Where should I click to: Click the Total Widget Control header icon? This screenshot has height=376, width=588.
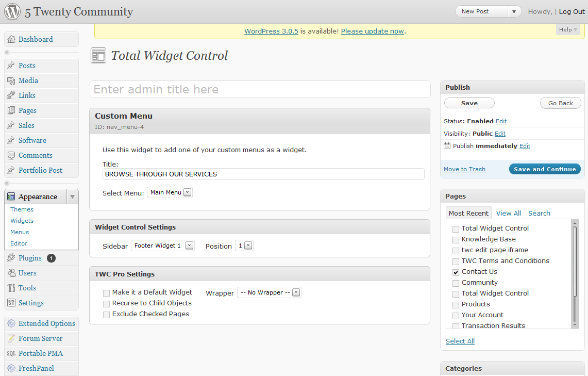[x=98, y=56]
